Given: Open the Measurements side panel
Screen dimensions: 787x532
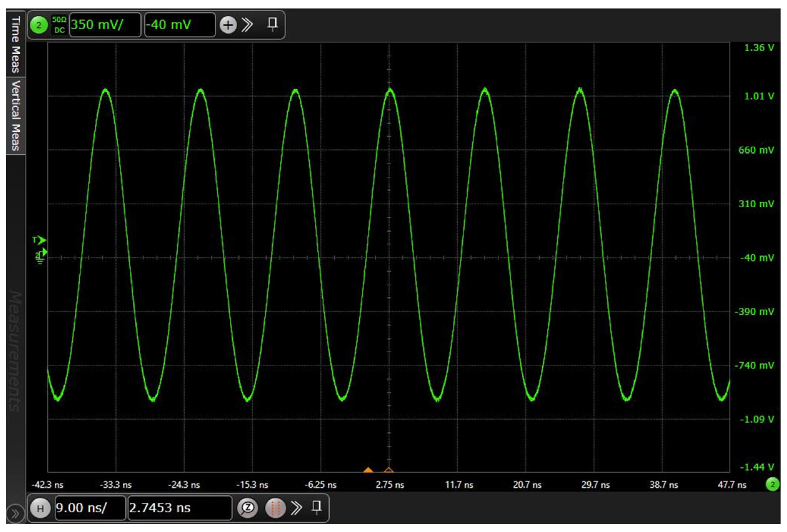Looking at the screenshot, I should click(x=16, y=351).
